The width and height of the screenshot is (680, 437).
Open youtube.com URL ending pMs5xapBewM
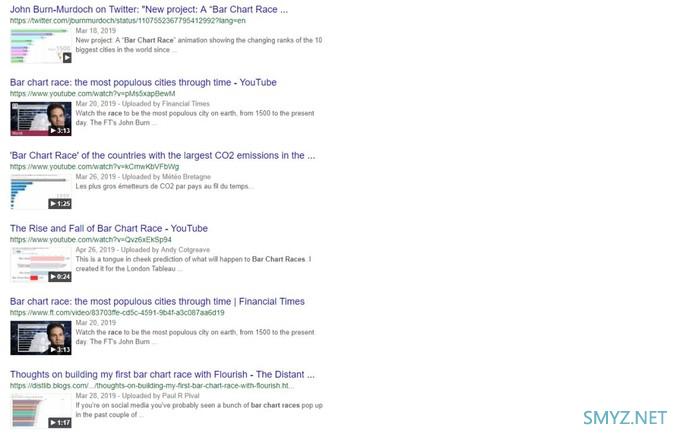click(x=92, y=94)
